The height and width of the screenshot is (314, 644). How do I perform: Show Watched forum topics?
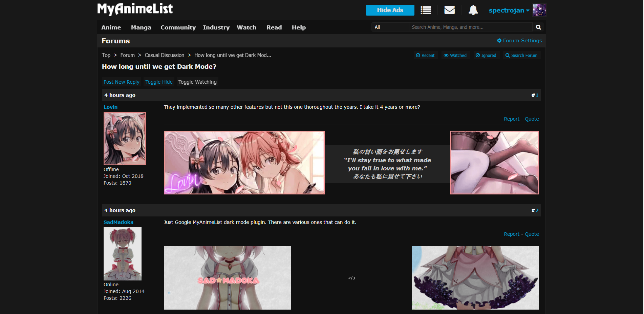pyautogui.click(x=455, y=55)
